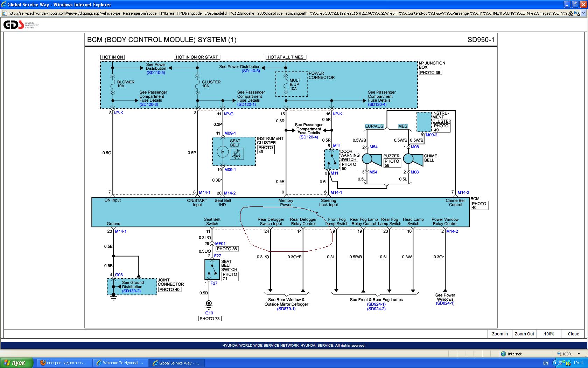Open the SD924-2 fog lamps link

click(376, 309)
